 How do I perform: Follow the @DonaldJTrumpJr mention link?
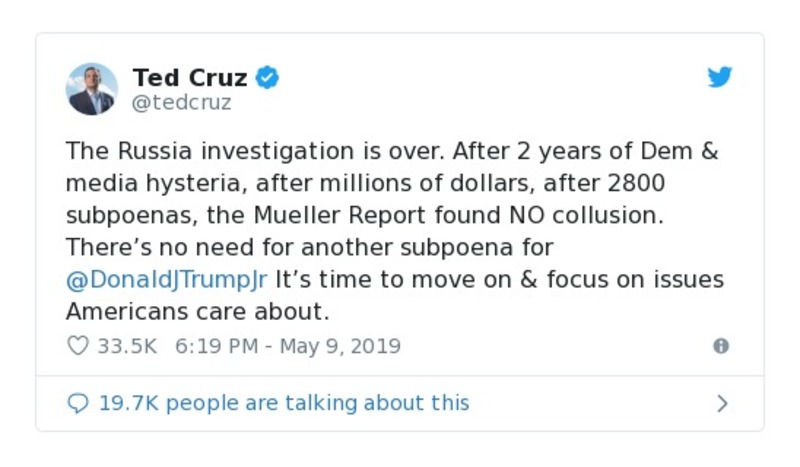point(167,278)
